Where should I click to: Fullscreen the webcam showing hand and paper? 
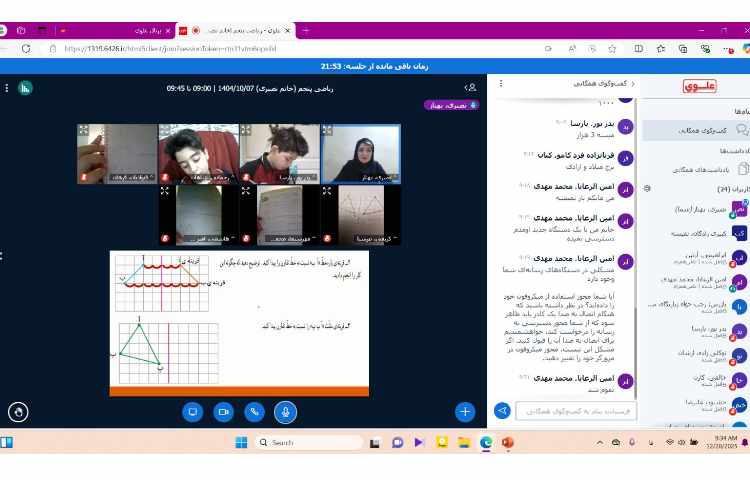[x=84, y=130]
